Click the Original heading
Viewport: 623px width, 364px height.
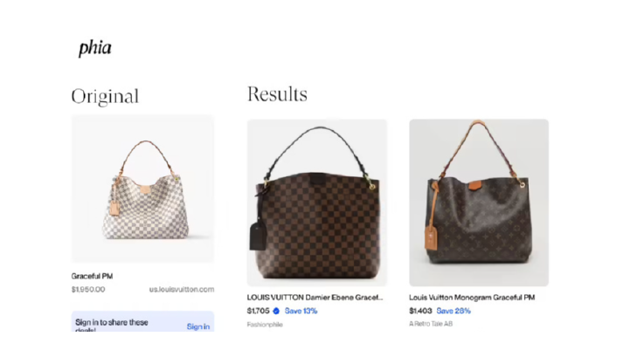pos(106,97)
